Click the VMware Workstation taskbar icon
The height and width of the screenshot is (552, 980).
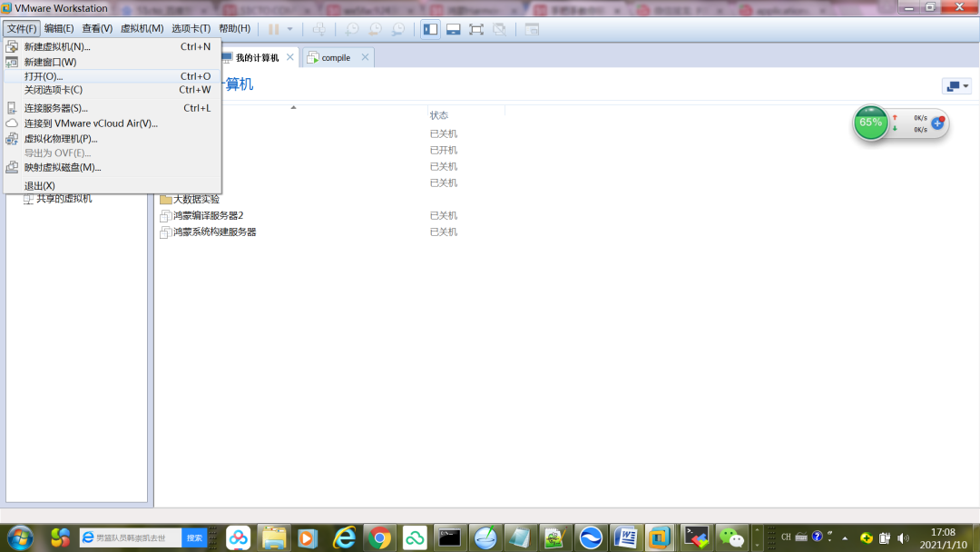[x=660, y=537]
